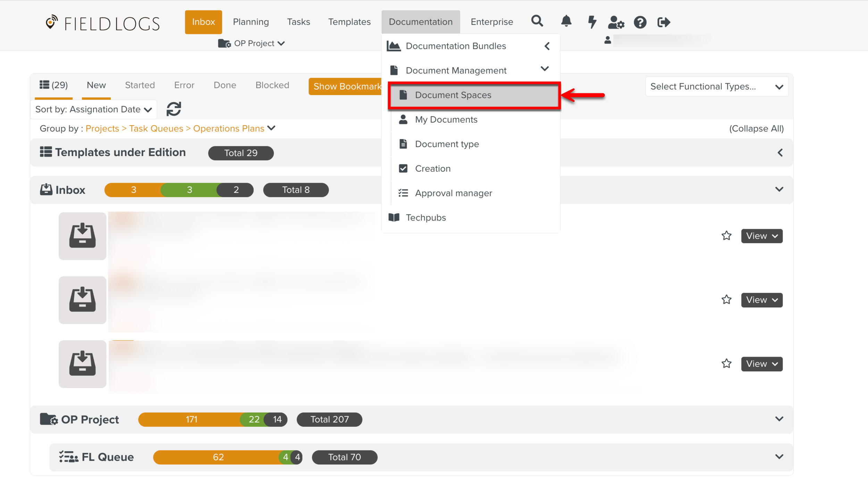
Task: Open user settings icon with gear
Action: 616,22
